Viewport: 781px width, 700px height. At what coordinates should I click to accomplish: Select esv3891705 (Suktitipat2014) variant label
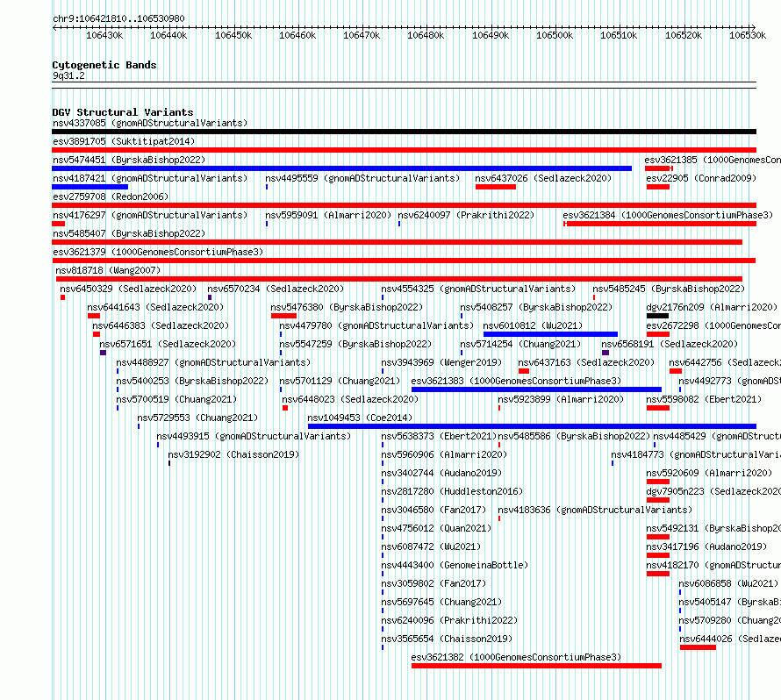click(x=124, y=141)
